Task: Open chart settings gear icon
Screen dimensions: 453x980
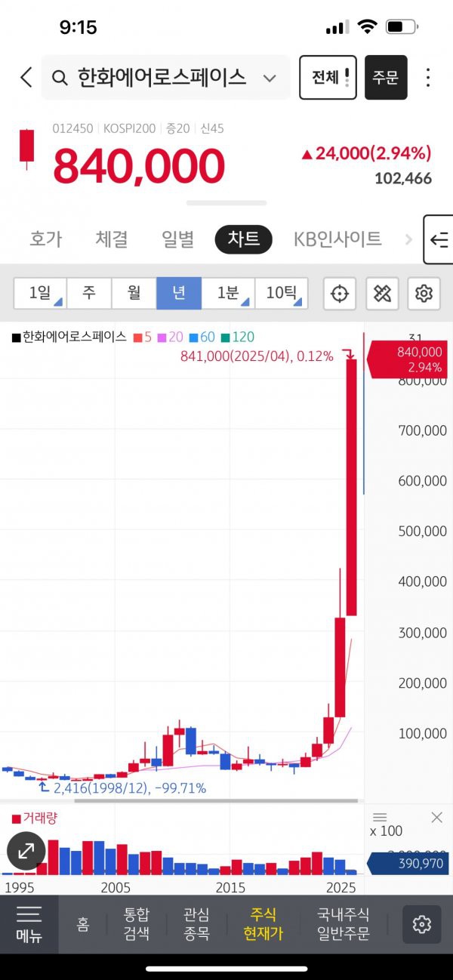Action: [x=424, y=294]
